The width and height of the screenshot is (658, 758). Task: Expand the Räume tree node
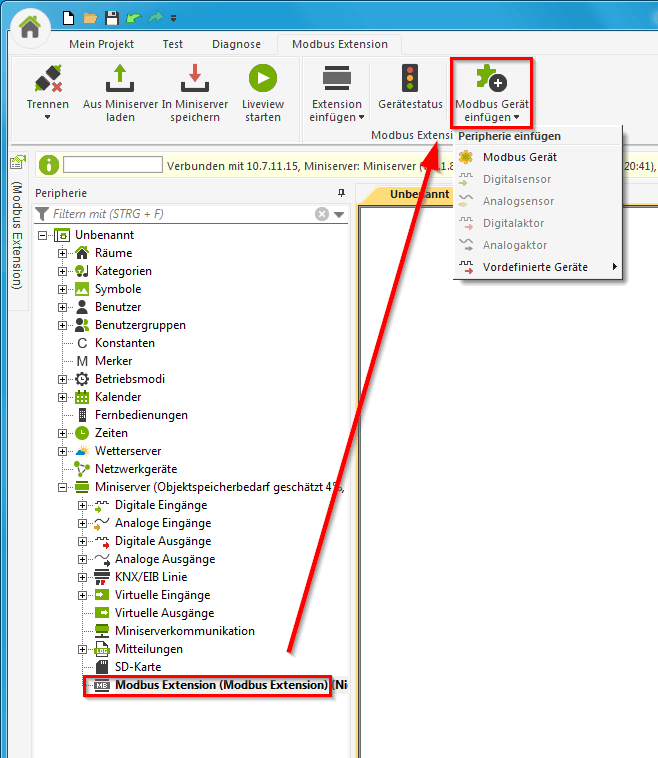[63, 253]
